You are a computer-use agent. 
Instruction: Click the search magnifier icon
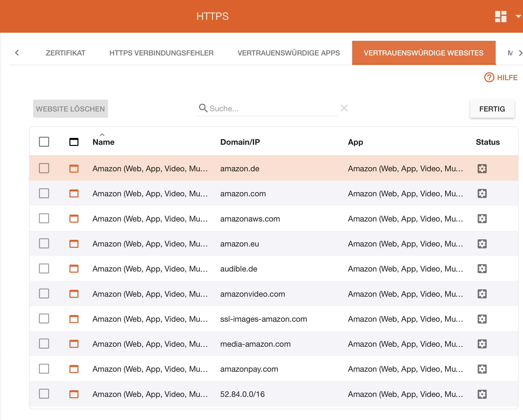tap(203, 108)
